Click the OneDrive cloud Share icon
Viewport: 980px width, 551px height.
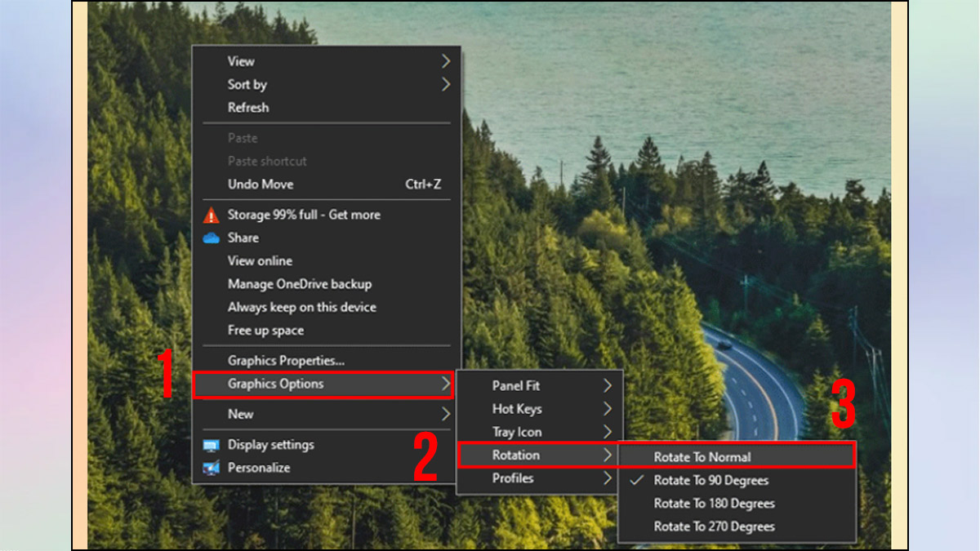point(212,238)
